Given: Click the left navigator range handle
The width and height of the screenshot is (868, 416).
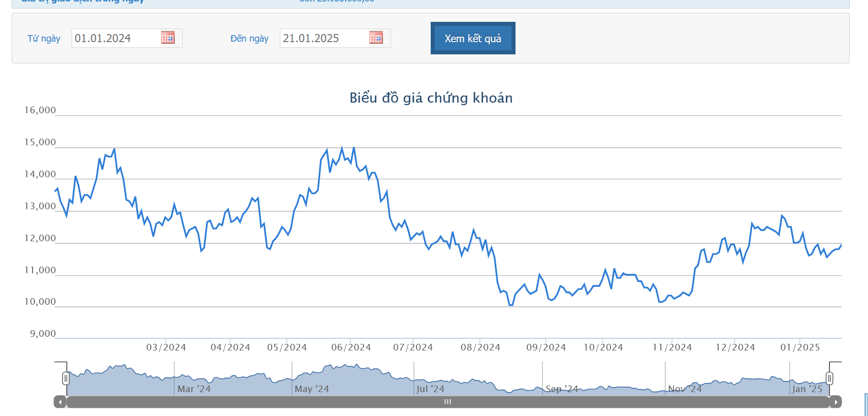Looking at the screenshot, I should pyautogui.click(x=66, y=378).
